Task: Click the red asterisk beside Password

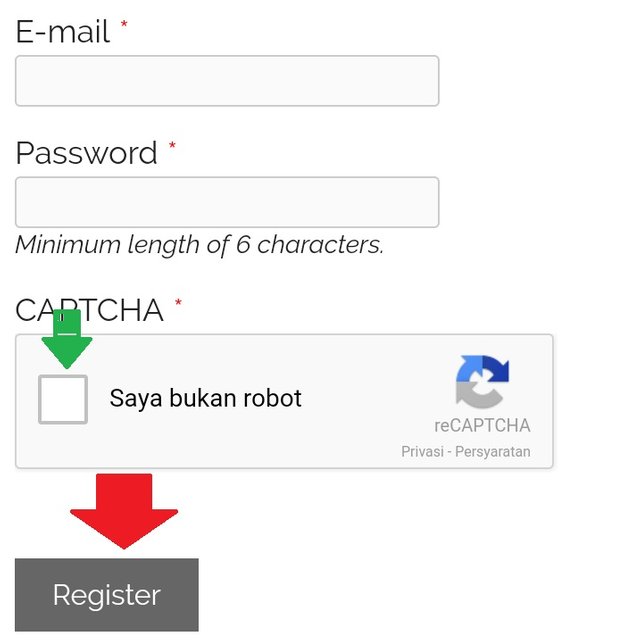Action: 172,148
